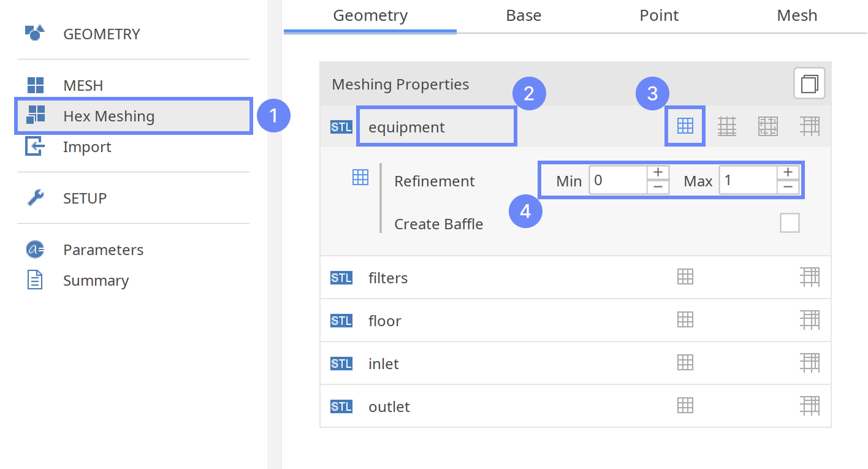Click the second grid icon in equipment row
Image resolution: width=868 pixels, height=469 pixels.
pyautogui.click(x=727, y=126)
